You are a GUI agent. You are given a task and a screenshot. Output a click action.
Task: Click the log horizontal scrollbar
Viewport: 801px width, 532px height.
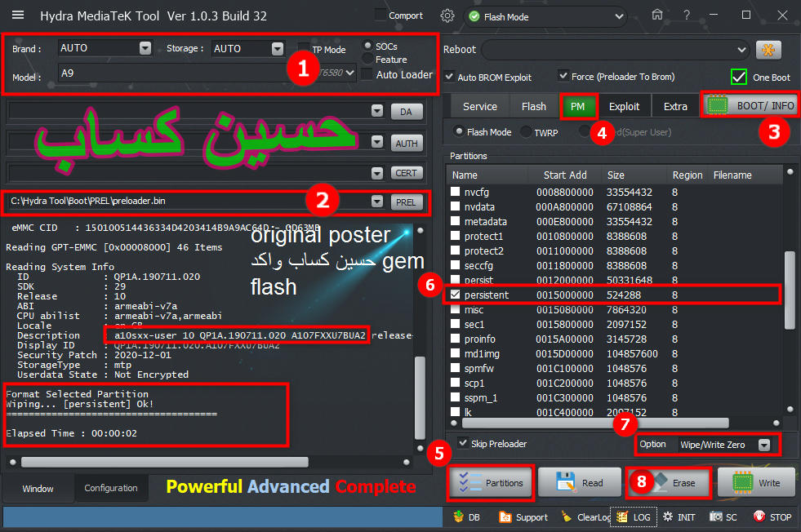click(164, 462)
